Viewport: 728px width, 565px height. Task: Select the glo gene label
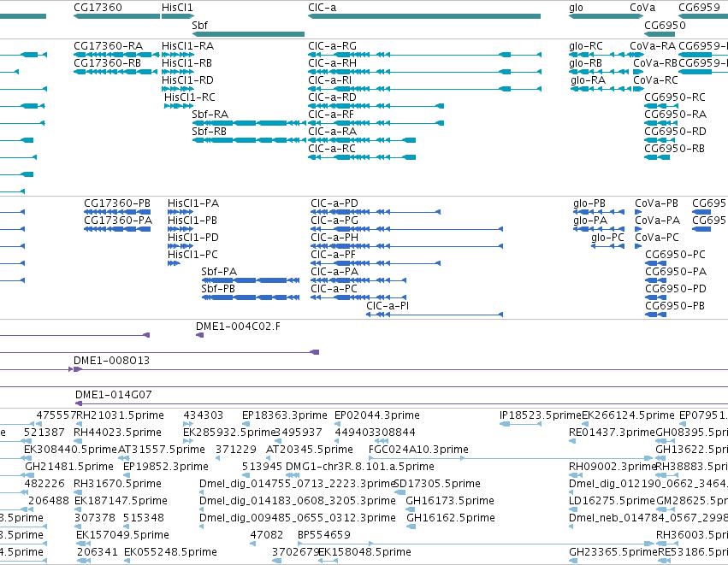577,8
